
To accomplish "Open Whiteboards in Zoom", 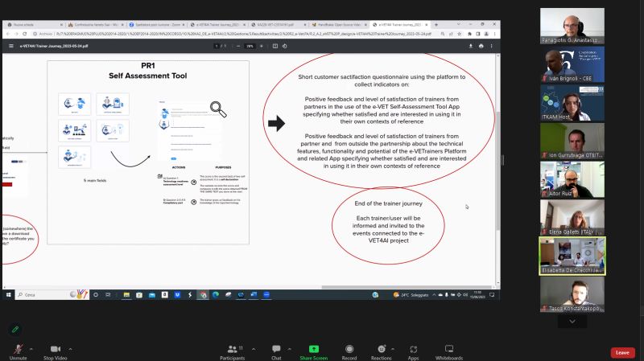I will [448, 350].
